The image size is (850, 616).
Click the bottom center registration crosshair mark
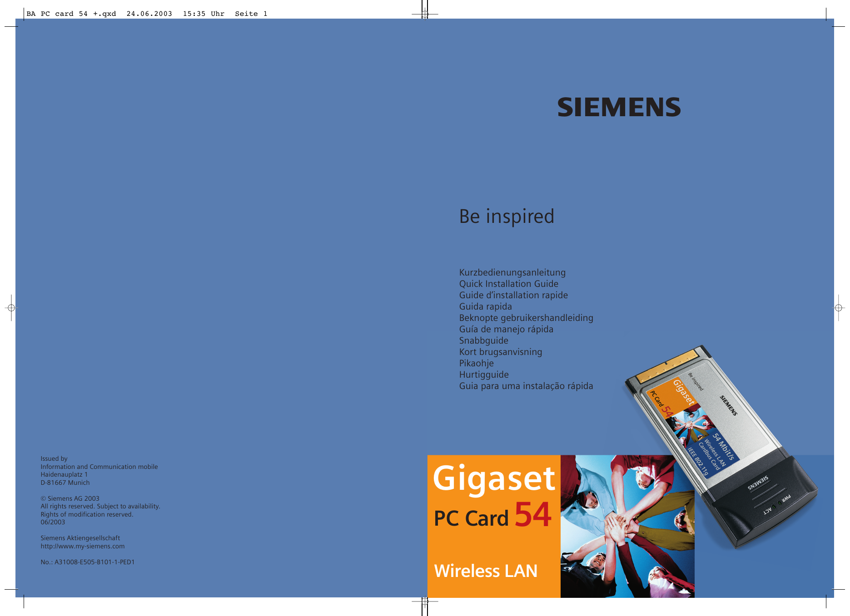point(425,601)
